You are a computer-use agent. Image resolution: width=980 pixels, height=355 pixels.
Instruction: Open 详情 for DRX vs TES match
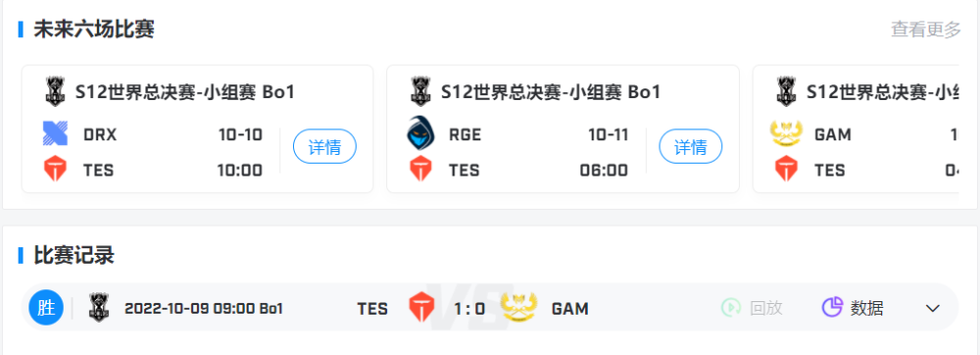[x=324, y=147]
